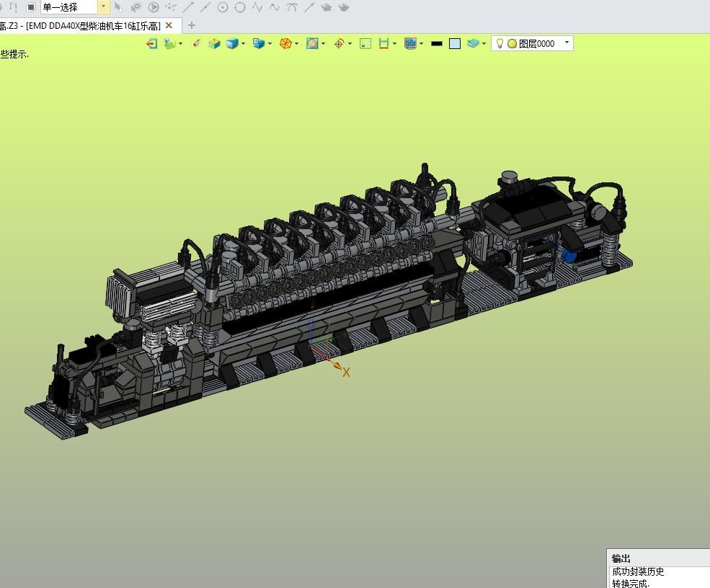Expand arrow next to shaded cube icon
Screen dimensions: 710x588
pos(243,44)
